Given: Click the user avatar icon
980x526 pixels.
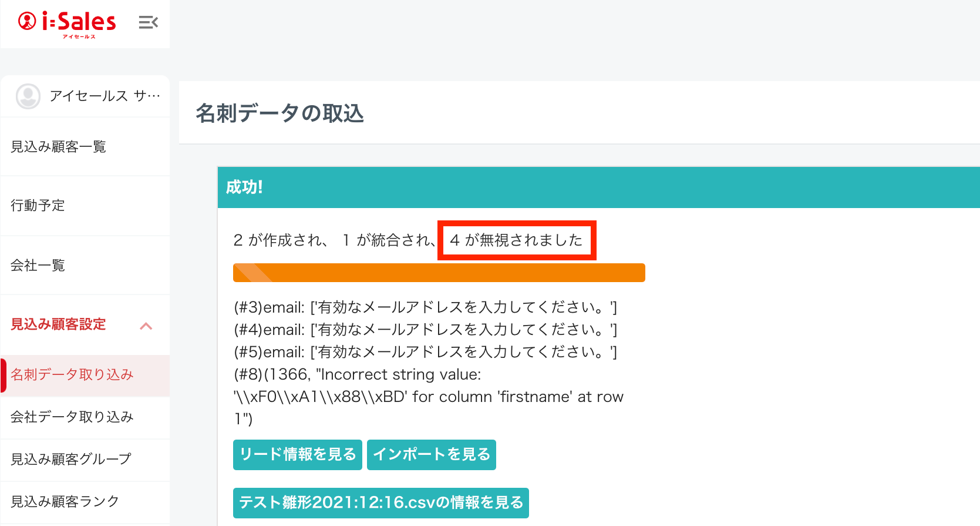Looking at the screenshot, I should pos(28,96).
